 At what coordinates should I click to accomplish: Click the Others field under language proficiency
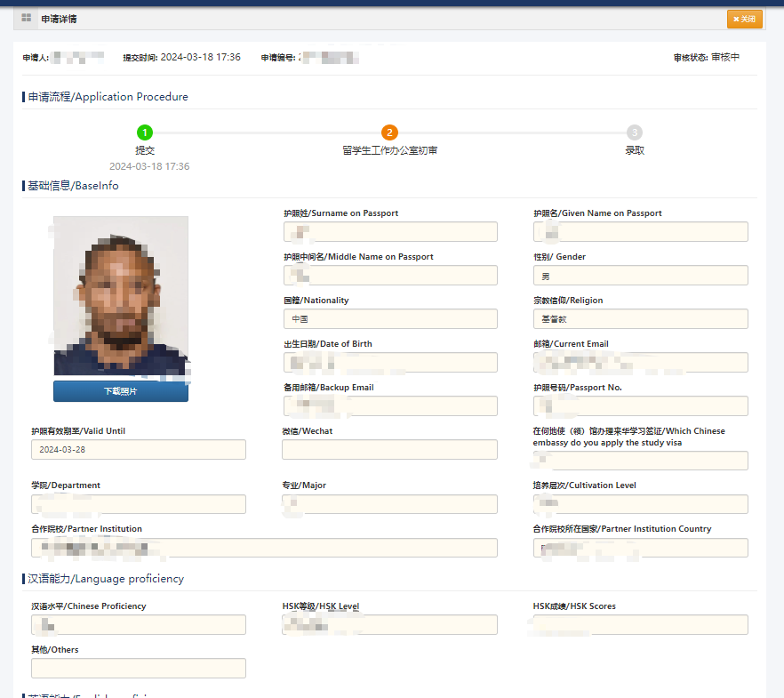click(139, 669)
